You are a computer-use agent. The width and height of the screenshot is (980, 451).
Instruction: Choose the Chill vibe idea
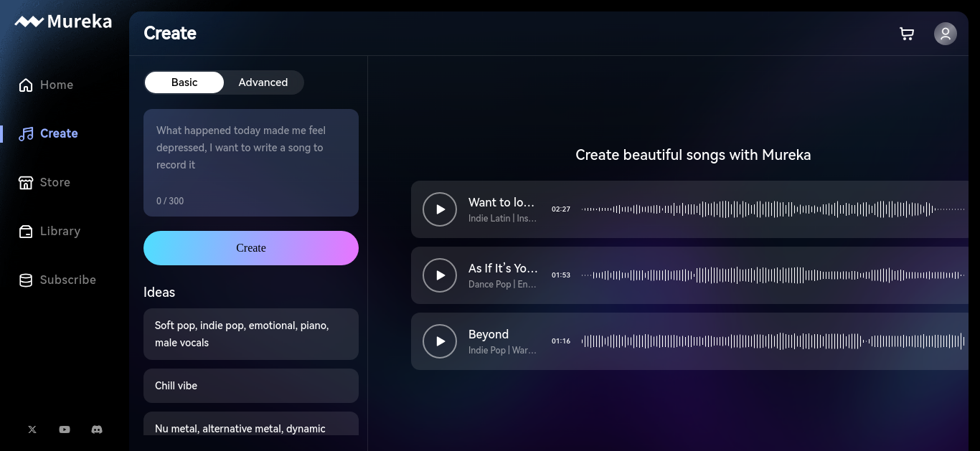point(251,386)
